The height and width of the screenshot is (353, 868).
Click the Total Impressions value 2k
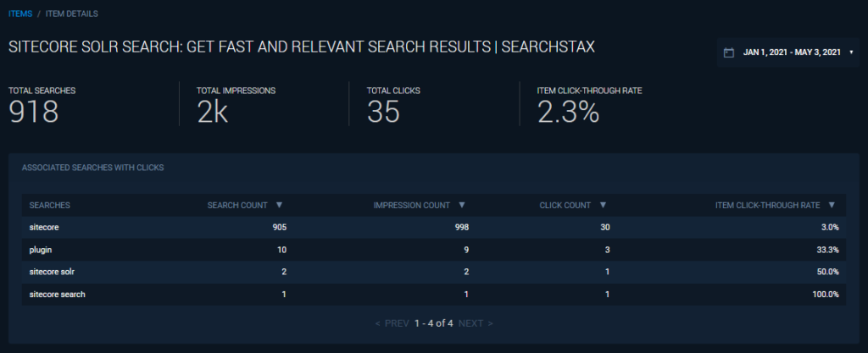[x=212, y=112]
